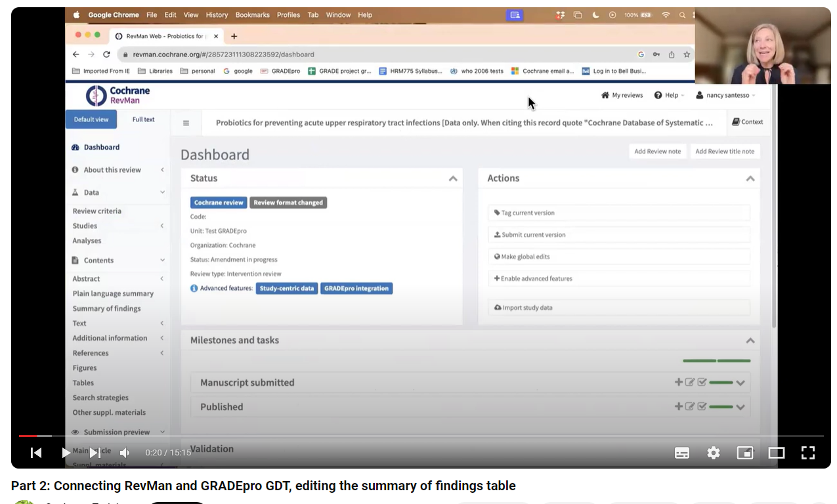This screenshot has height=504, width=837.
Task: Open miniplayer for the video
Action: 745,453
